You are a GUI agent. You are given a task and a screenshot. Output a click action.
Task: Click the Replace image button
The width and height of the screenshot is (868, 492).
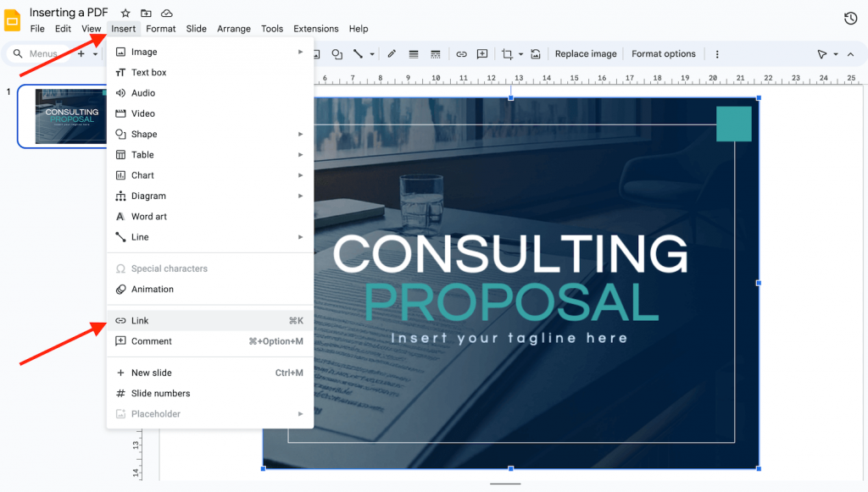click(x=585, y=53)
